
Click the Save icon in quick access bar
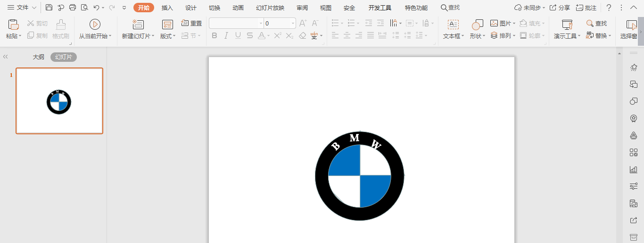tap(49, 8)
